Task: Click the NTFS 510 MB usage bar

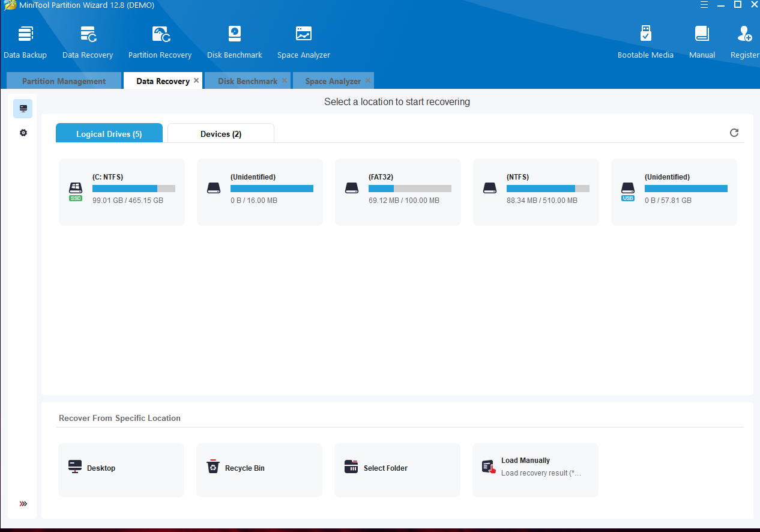Action: pyautogui.click(x=548, y=189)
